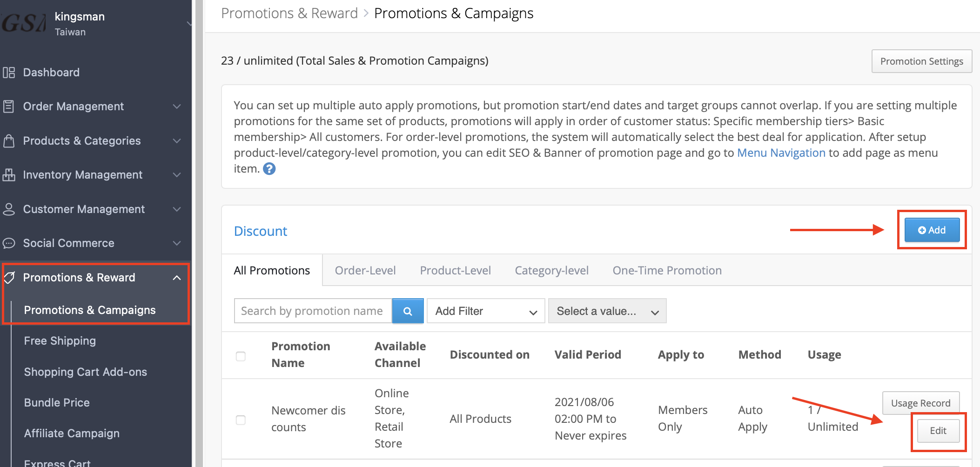Open Shopping Cart Add-ons in sidebar
980x467 pixels.
pos(86,372)
